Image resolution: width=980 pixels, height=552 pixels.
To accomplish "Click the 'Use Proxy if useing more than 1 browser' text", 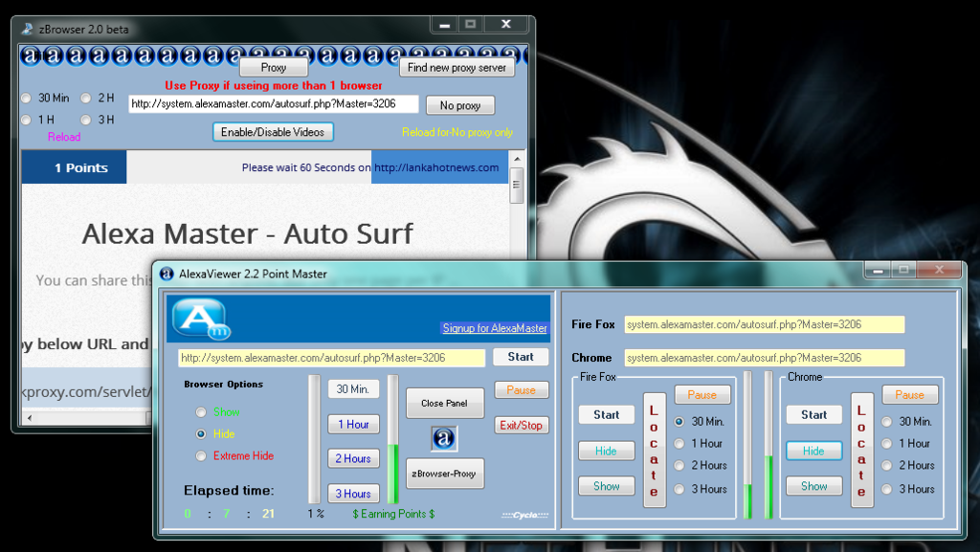I will [273, 85].
